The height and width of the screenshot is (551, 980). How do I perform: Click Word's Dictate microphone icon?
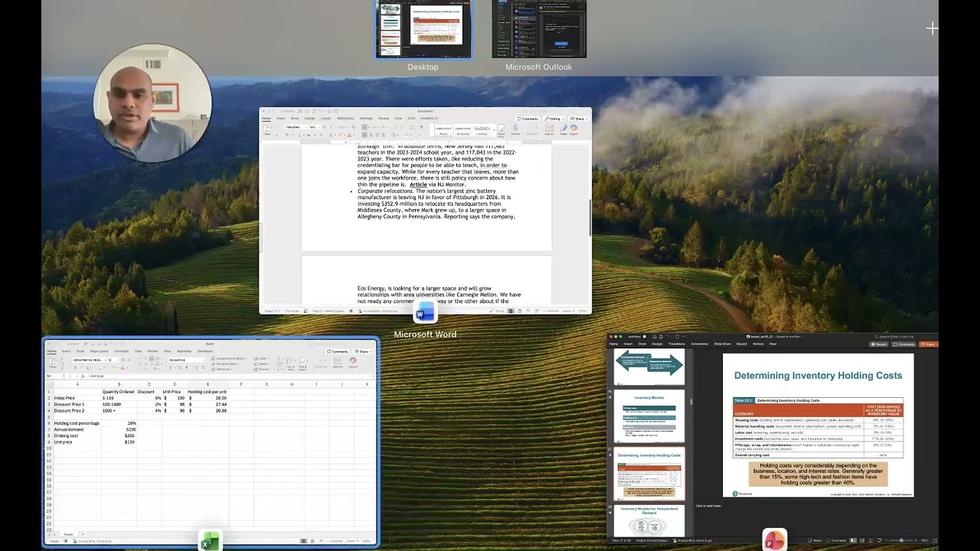click(515, 128)
